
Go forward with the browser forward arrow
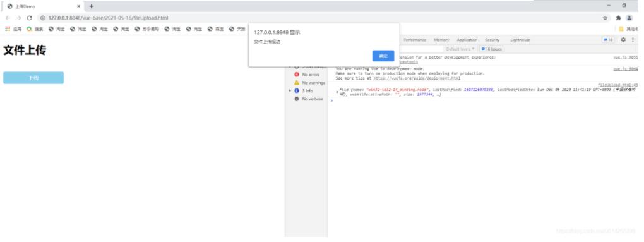(18, 18)
